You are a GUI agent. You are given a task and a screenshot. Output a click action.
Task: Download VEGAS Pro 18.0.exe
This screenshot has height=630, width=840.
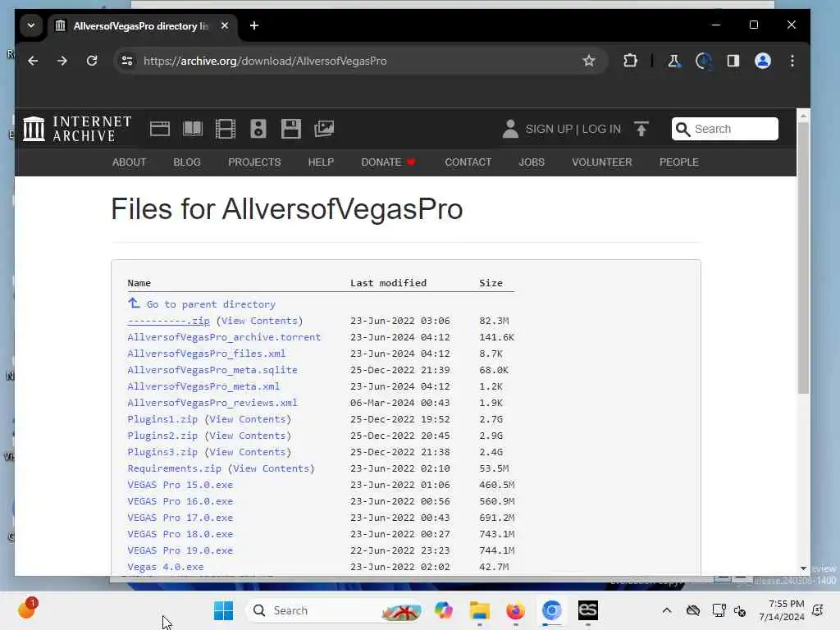(180, 534)
